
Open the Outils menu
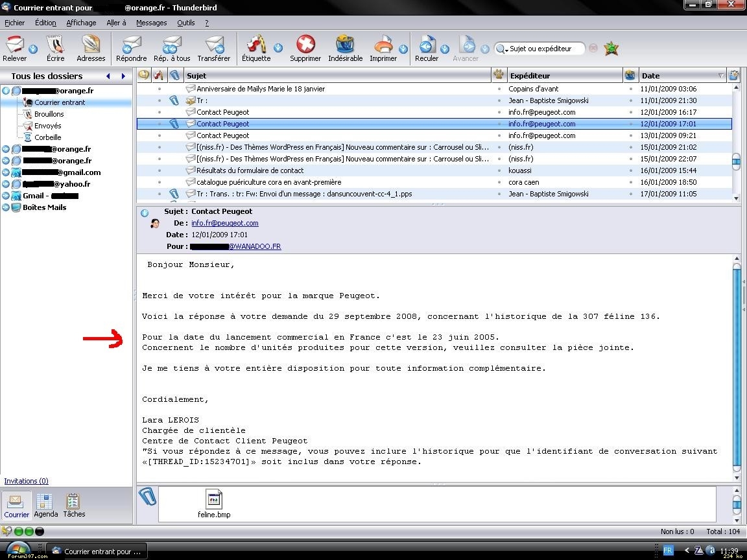[x=186, y=23]
